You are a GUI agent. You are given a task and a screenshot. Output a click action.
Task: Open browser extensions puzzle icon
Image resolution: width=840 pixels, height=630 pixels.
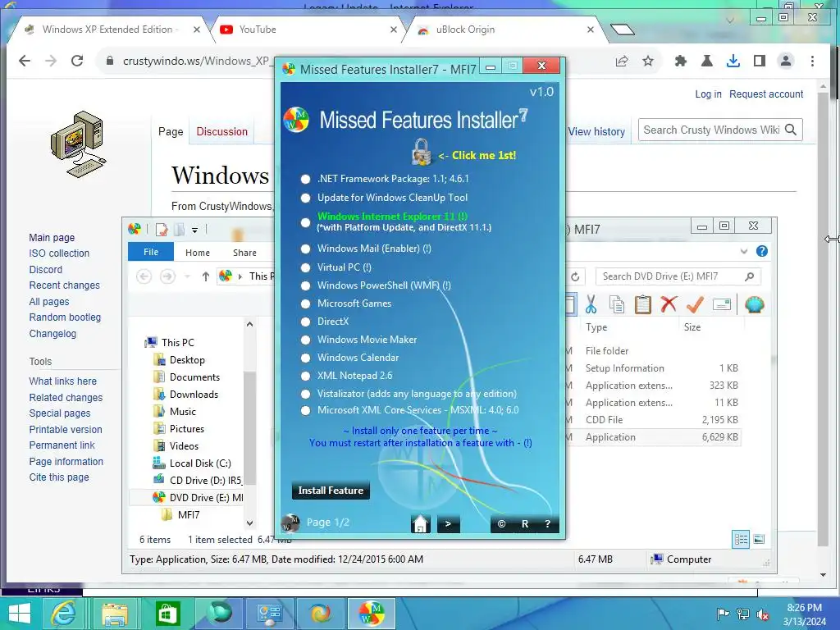click(x=680, y=61)
